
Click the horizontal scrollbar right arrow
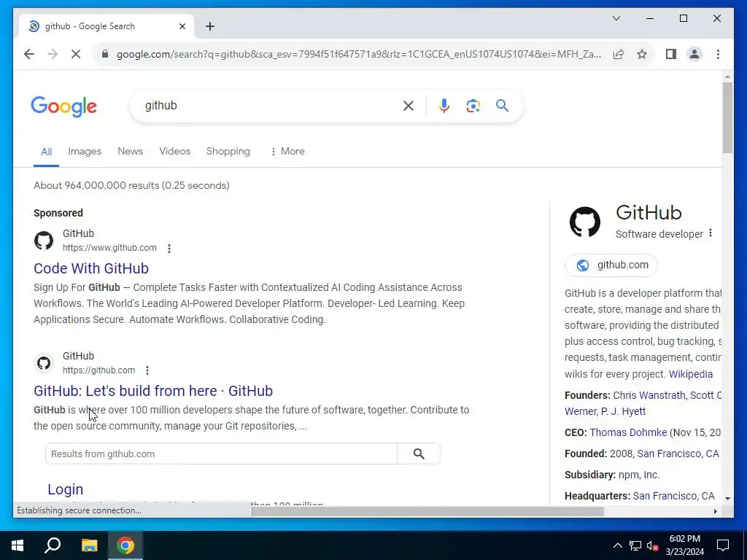coord(715,511)
